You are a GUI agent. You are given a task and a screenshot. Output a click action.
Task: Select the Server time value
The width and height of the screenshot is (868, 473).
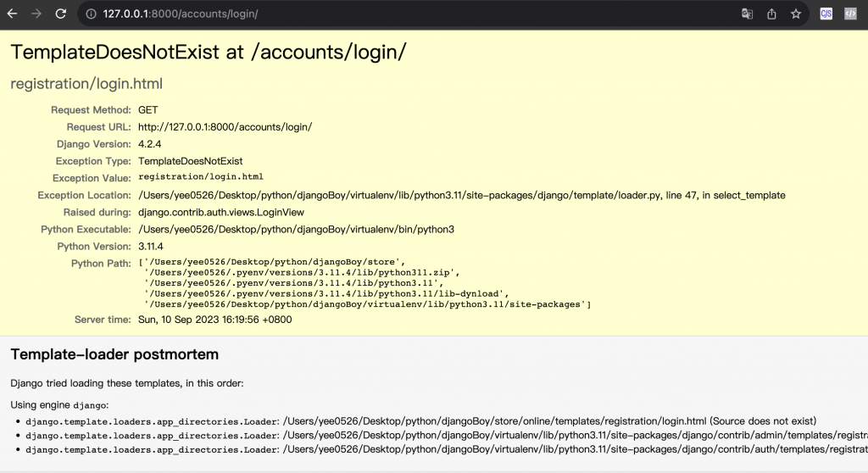point(214,320)
